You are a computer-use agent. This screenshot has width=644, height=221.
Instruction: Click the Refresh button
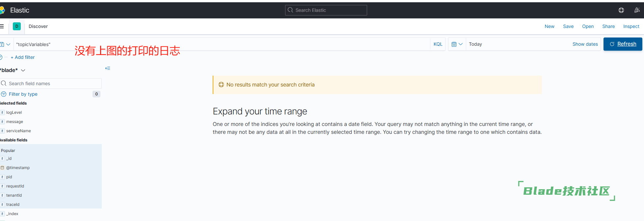pos(623,44)
